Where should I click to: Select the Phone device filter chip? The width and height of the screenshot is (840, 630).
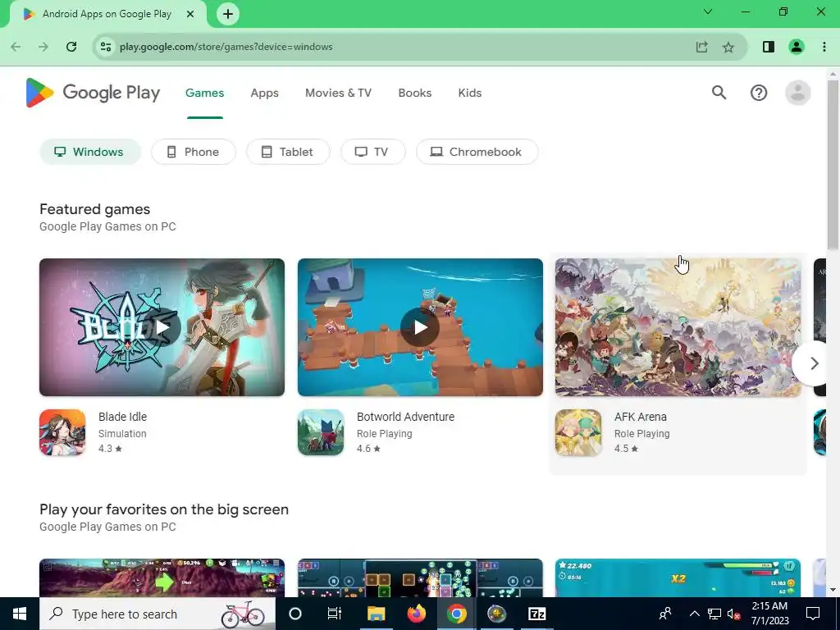point(194,152)
